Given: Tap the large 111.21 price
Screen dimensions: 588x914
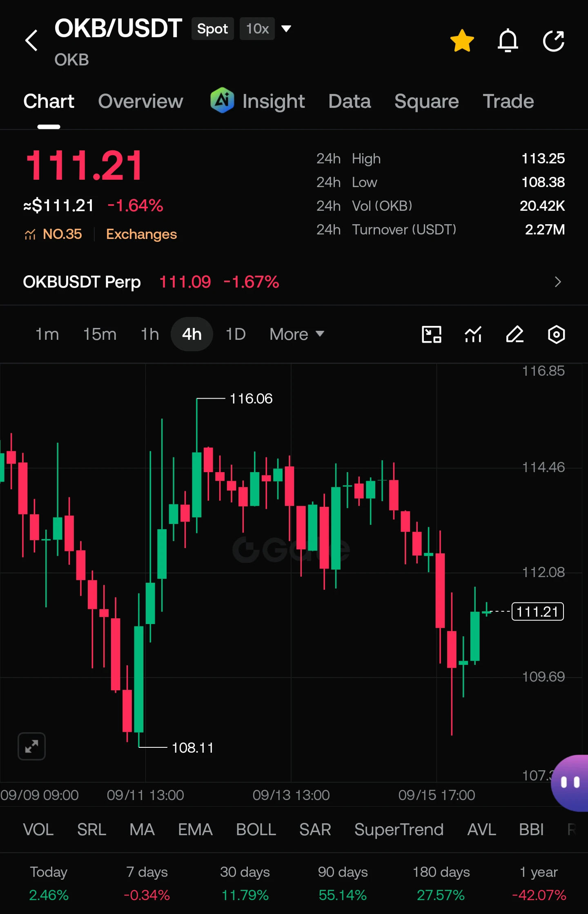Looking at the screenshot, I should coord(84,165).
